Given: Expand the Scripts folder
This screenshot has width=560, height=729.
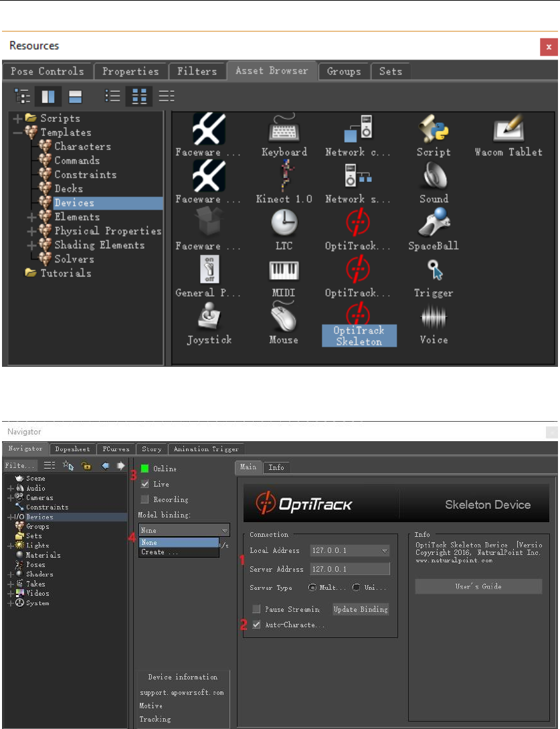Looking at the screenshot, I should 17,118.
